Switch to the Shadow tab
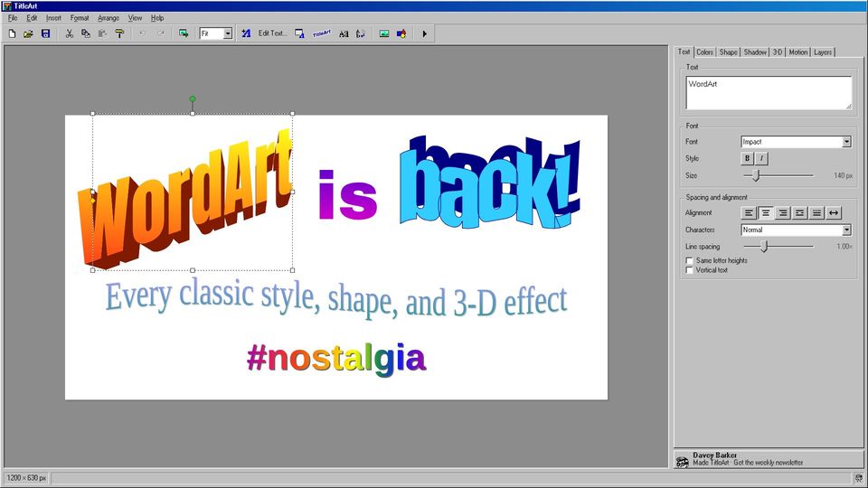 [755, 52]
